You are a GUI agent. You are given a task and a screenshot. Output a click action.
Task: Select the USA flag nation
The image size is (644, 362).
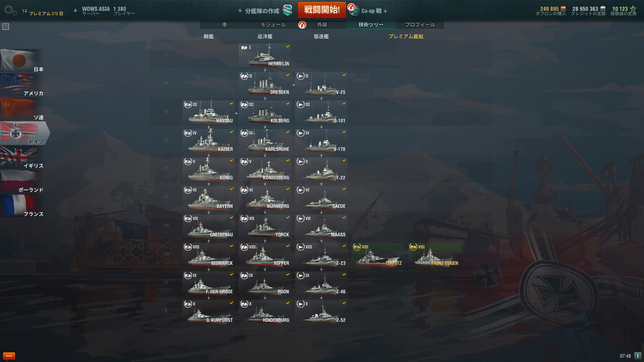tap(22, 85)
